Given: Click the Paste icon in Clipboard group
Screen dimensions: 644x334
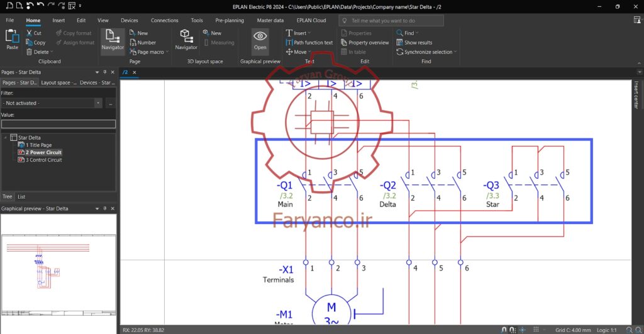Looking at the screenshot, I should pyautogui.click(x=13, y=36).
